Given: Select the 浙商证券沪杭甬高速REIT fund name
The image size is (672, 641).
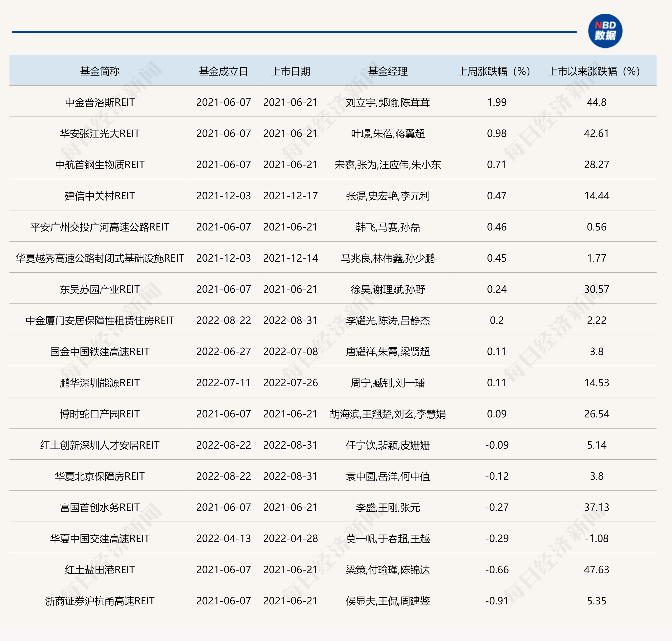Looking at the screenshot, I should pyautogui.click(x=100, y=601).
